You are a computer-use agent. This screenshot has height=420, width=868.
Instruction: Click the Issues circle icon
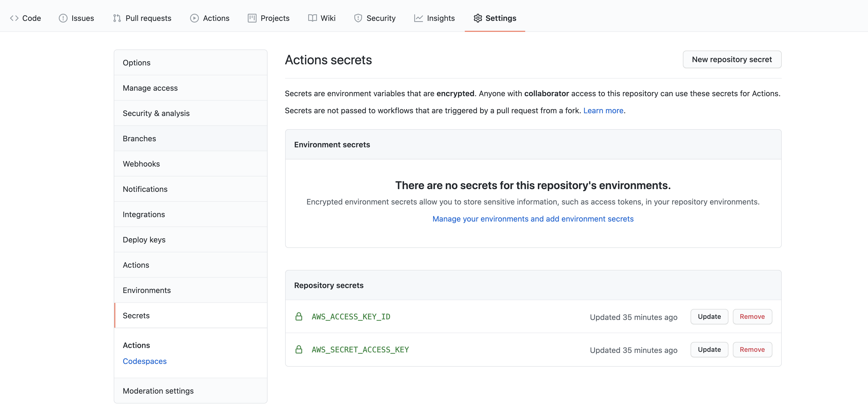click(x=63, y=18)
